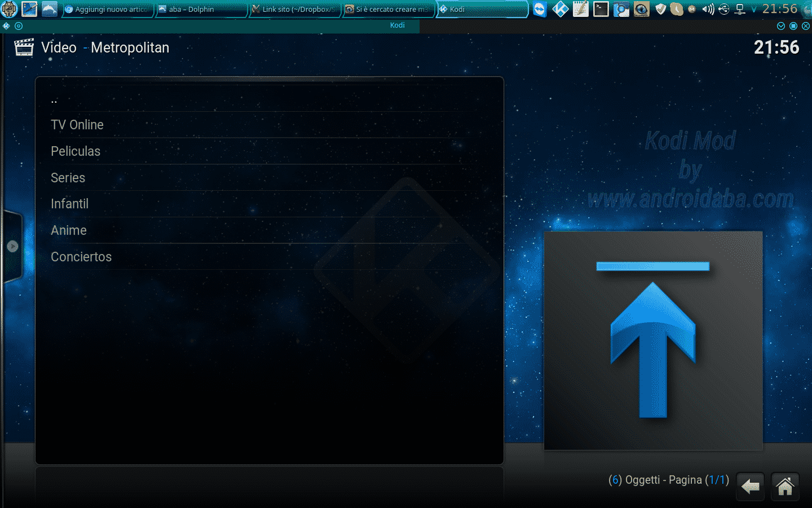Maximize the Kodi window

793,26
